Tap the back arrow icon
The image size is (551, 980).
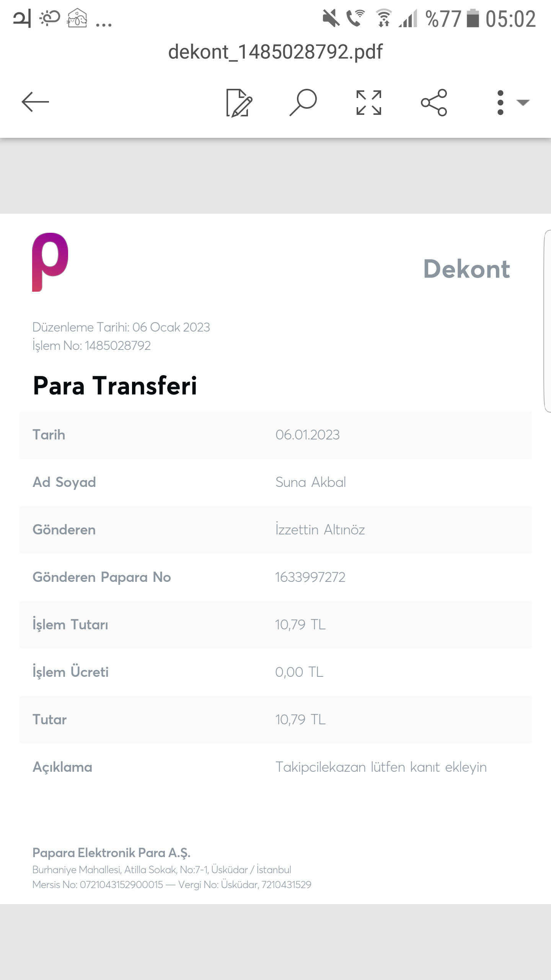(35, 102)
